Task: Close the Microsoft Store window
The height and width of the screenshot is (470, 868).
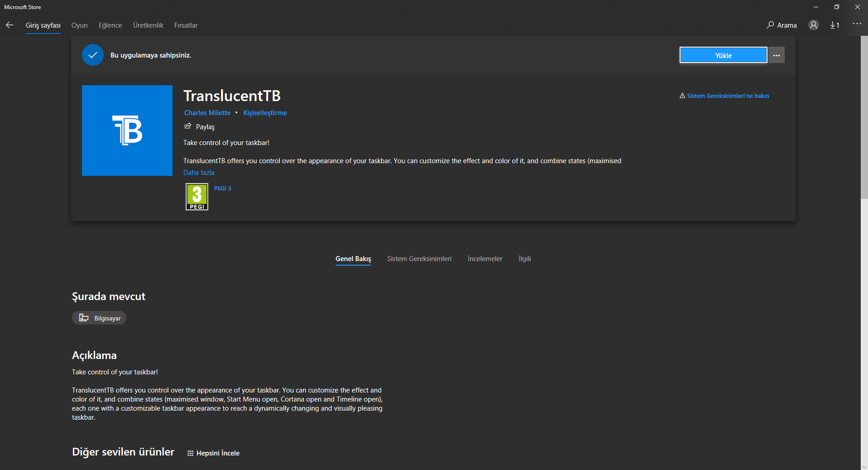Action: coord(858,7)
